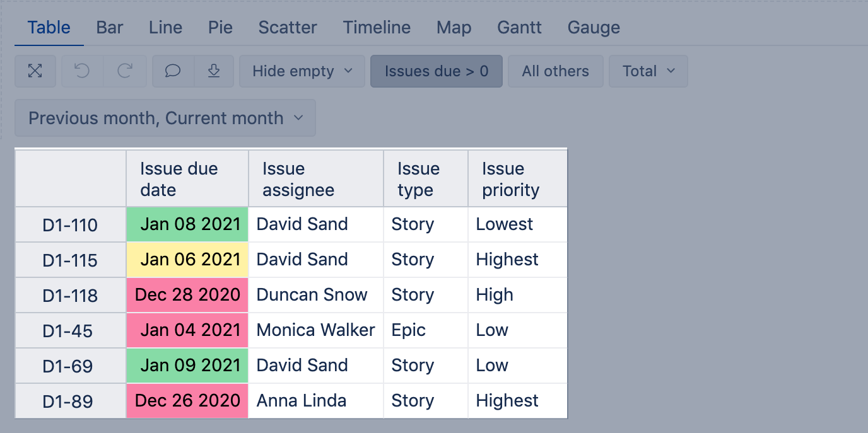Switch to the Pie chart tab
Viewport: 868px width, 433px height.
coord(220,28)
